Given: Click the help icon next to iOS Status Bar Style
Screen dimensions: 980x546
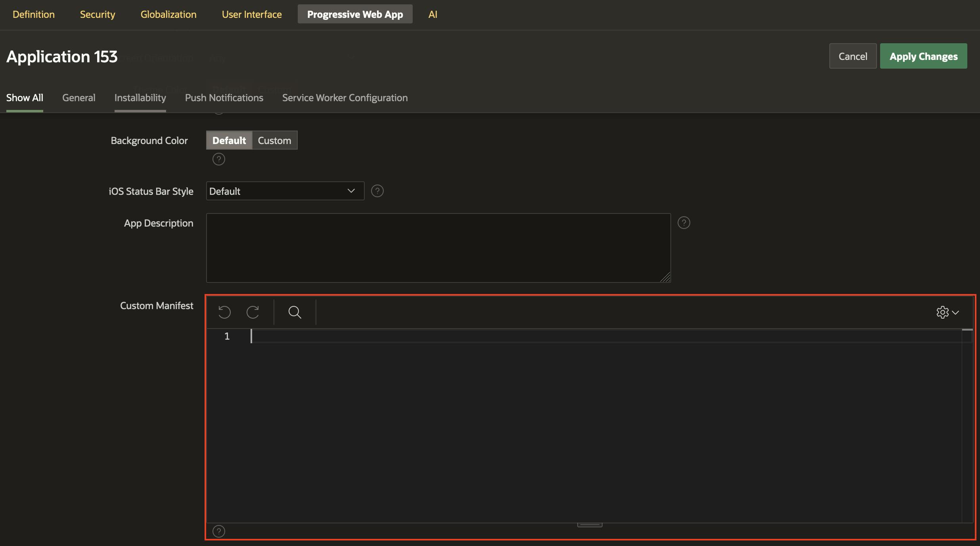Looking at the screenshot, I should pos(377,190).
